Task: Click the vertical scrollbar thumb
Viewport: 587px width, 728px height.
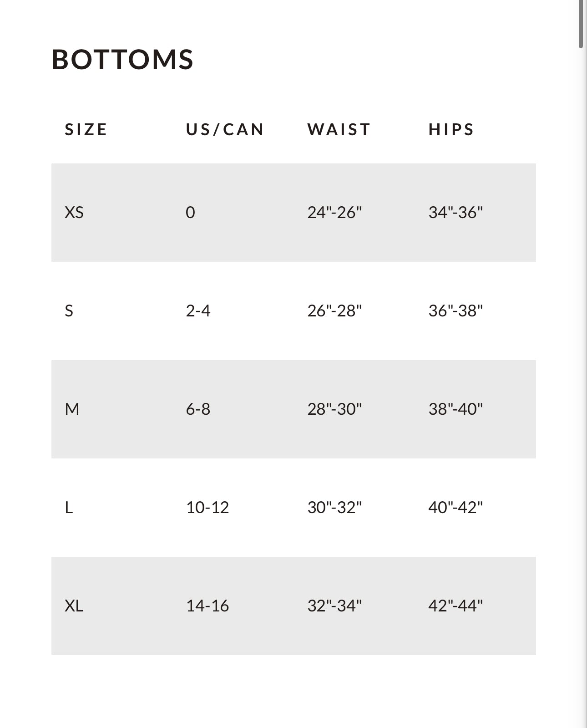Action: (x=581, y=24)
